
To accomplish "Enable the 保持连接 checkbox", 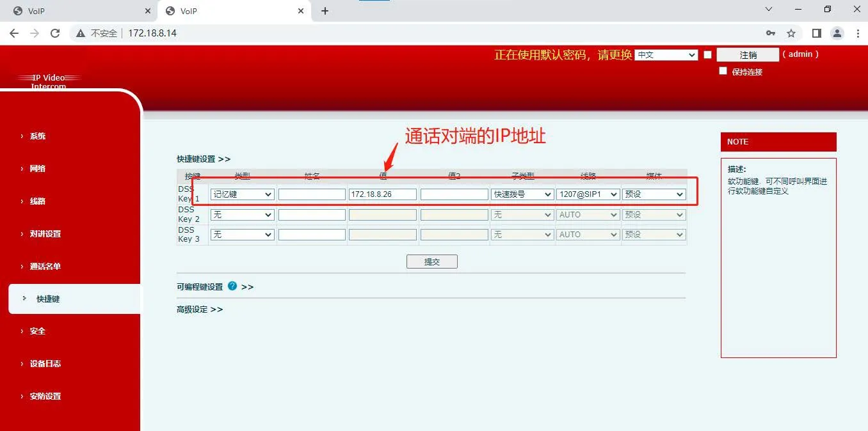I will pyautogui.click(x=723, y=71).
